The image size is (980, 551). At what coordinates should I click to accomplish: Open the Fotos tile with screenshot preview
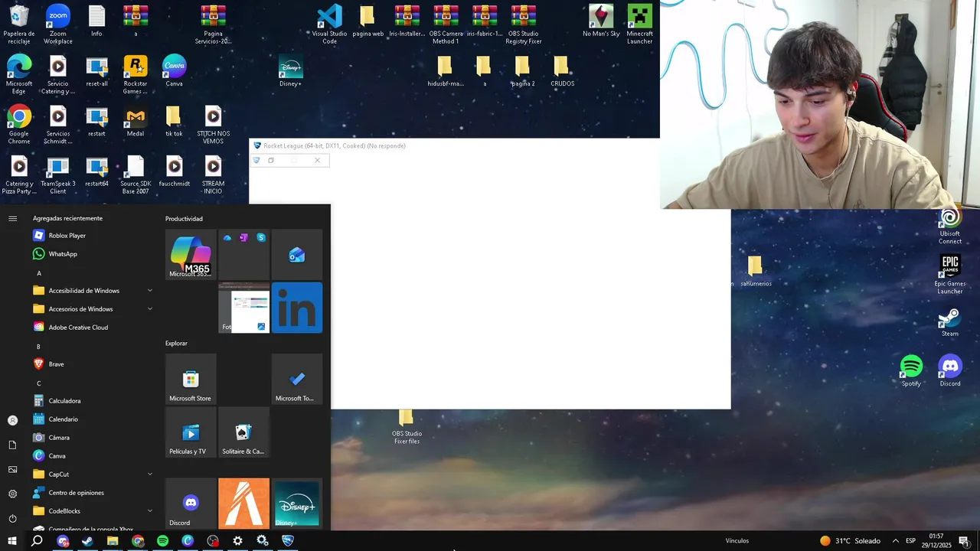[243, 308]
